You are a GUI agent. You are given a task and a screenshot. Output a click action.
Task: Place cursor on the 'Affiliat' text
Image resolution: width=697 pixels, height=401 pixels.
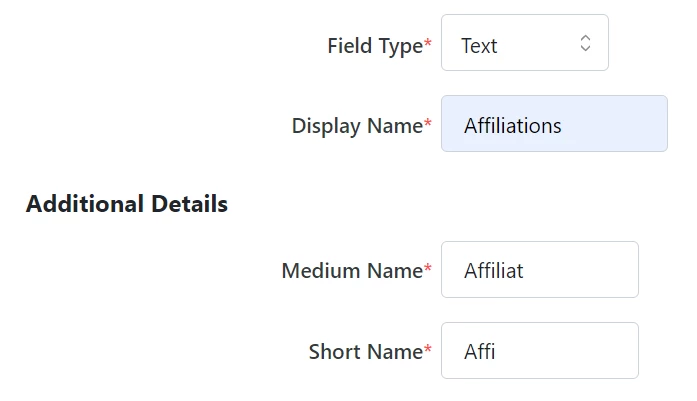coord(493,271)
